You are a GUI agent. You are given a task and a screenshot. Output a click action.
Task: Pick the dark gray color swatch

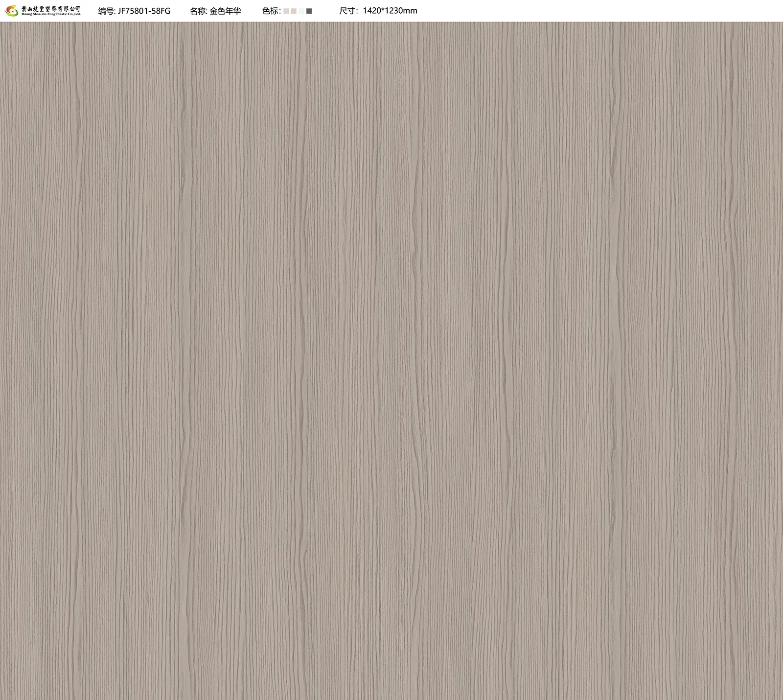tap(309, 11)
